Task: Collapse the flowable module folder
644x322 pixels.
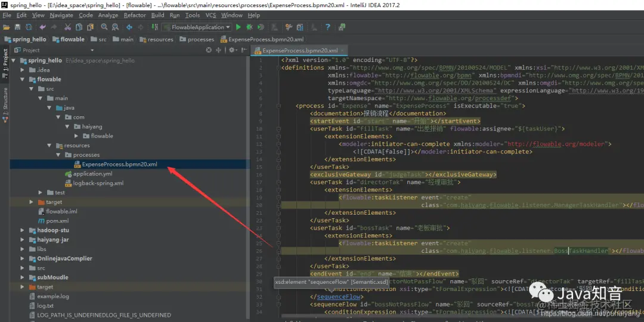Action: pos(22,79)
